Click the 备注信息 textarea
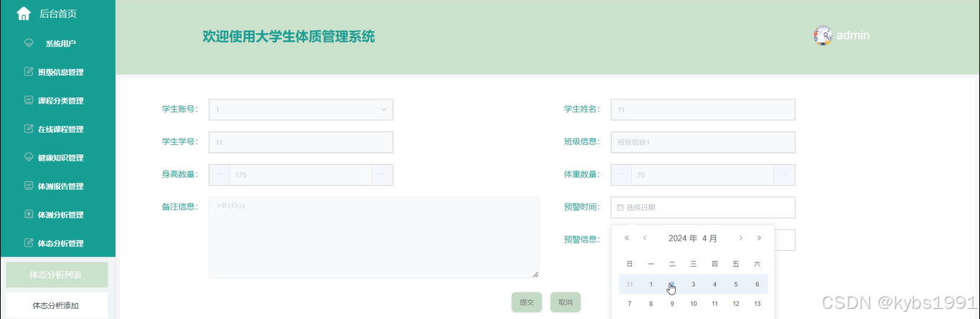This screenshot has width=980, height=319. coord(374,237)
